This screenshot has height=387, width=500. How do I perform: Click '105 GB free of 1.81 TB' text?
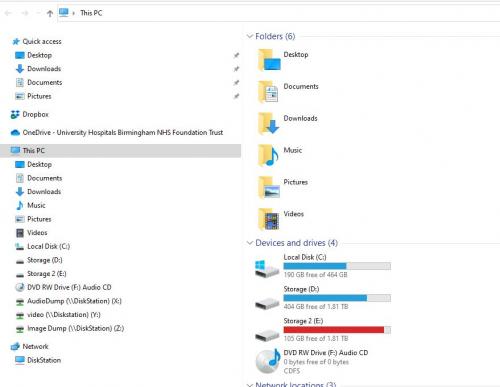316,339
